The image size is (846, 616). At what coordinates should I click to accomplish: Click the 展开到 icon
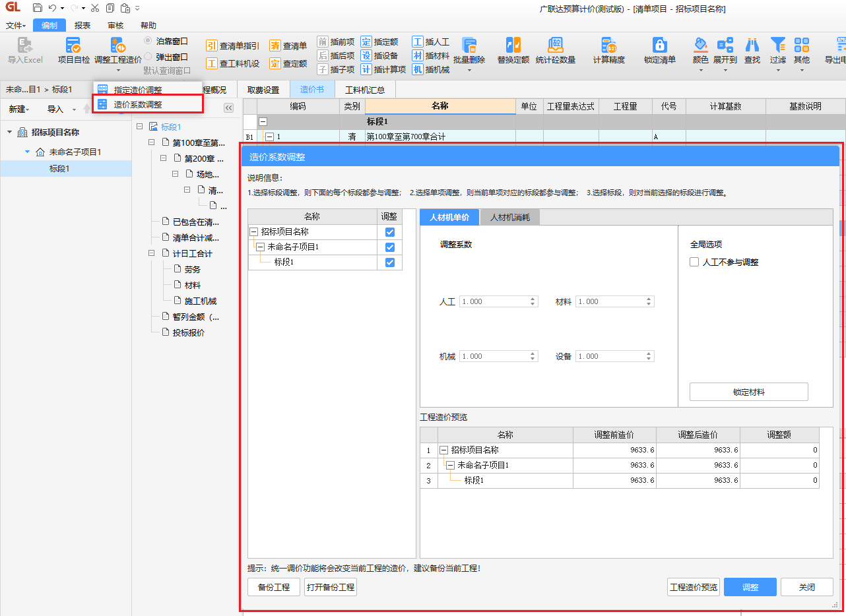point(725,45)
